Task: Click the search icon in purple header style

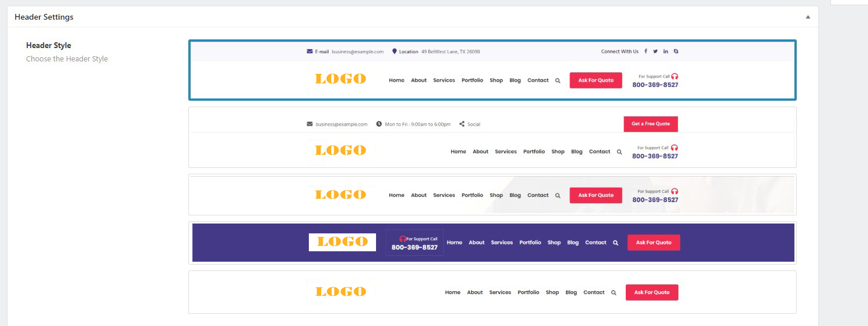Action: 615,243
